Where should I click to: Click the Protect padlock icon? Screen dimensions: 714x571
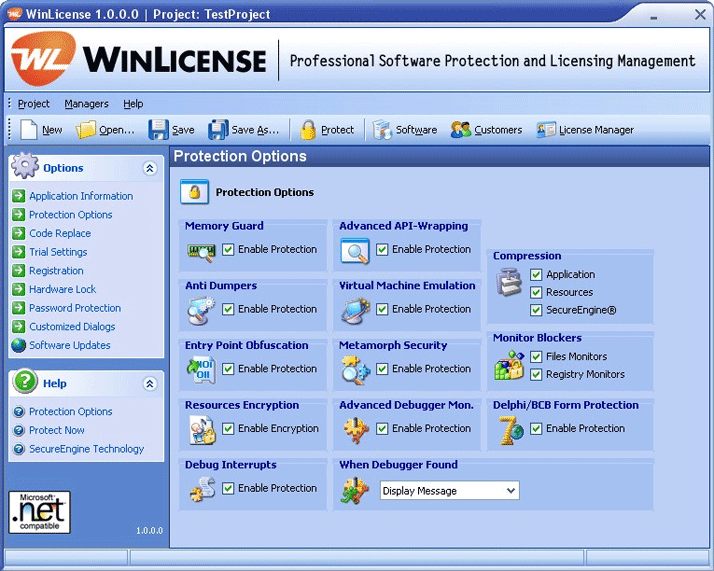(x=308, y=130)
